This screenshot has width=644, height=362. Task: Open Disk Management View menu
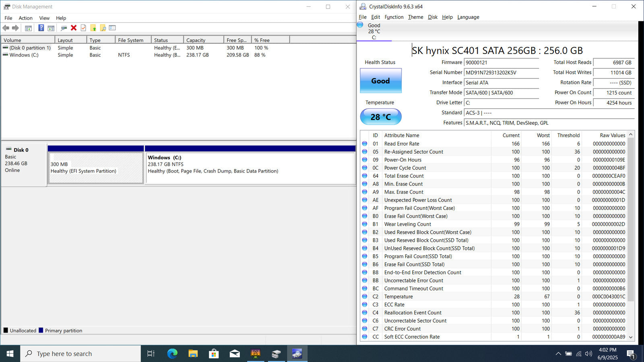coord(44,18)
